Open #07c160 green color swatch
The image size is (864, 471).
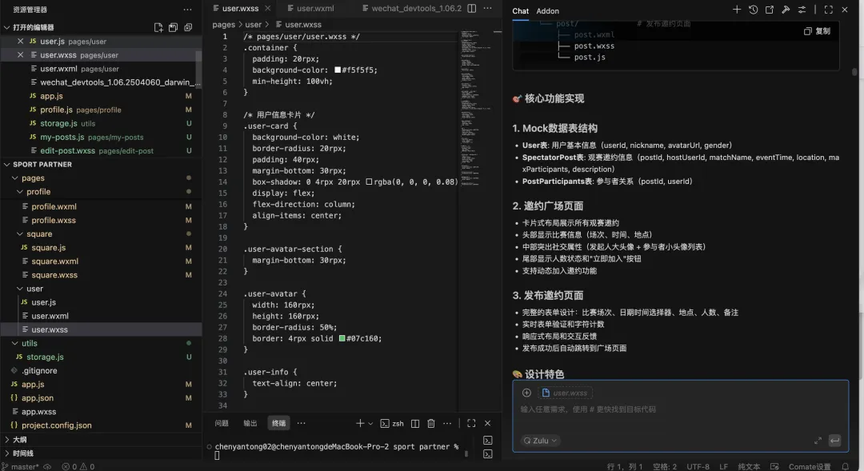[342, 338]
